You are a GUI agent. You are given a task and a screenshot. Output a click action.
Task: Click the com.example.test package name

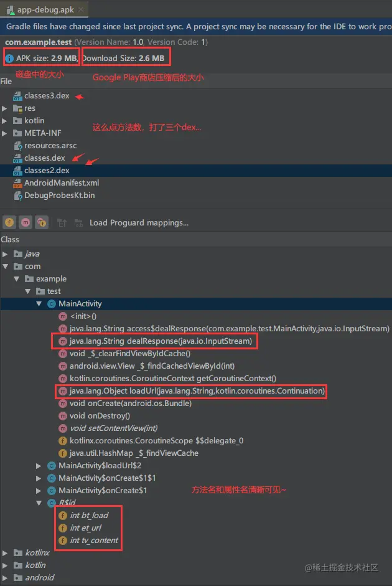pos(38,42)
